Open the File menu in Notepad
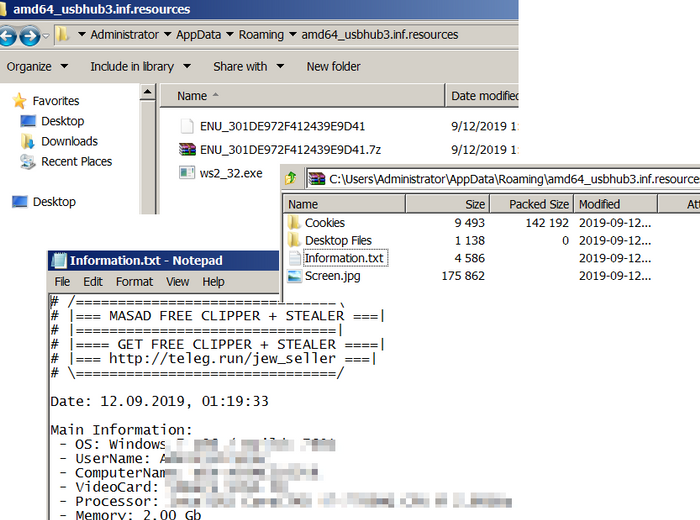This screenshot has width=700, height=520. coord(62,282)
